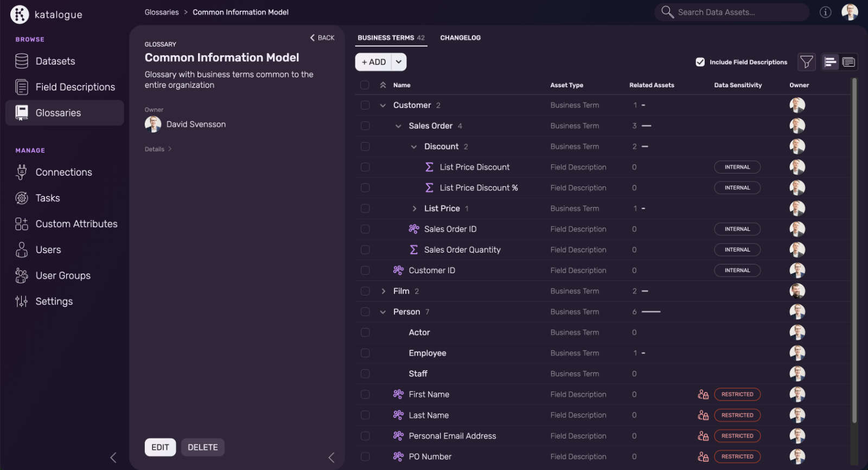
Task: Tick the checkbox for Film row
Action: 365,291
